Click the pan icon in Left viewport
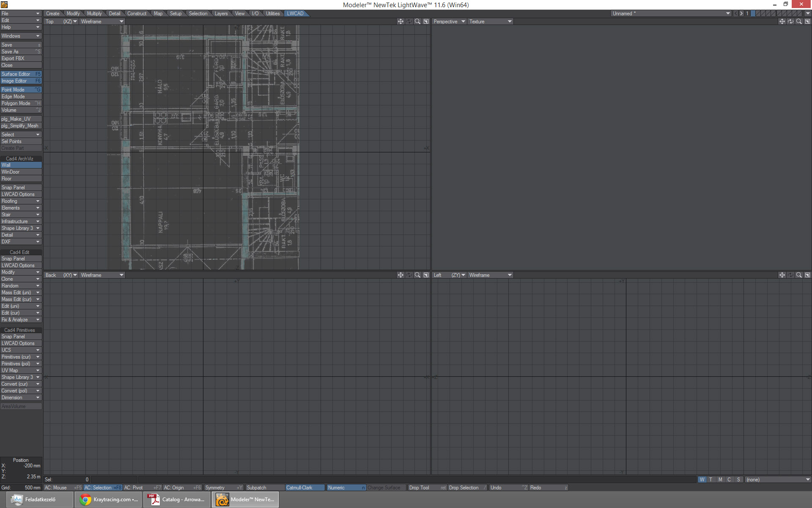This screenshot has width=812, height=508. pyautogui.click(x=782, y=275)
